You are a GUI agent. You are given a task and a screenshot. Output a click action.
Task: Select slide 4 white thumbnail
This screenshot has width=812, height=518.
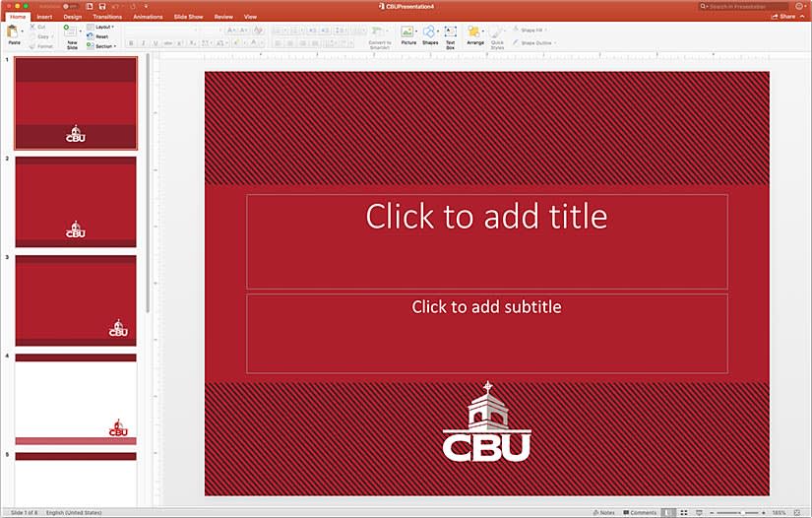(x=76, y=399)
